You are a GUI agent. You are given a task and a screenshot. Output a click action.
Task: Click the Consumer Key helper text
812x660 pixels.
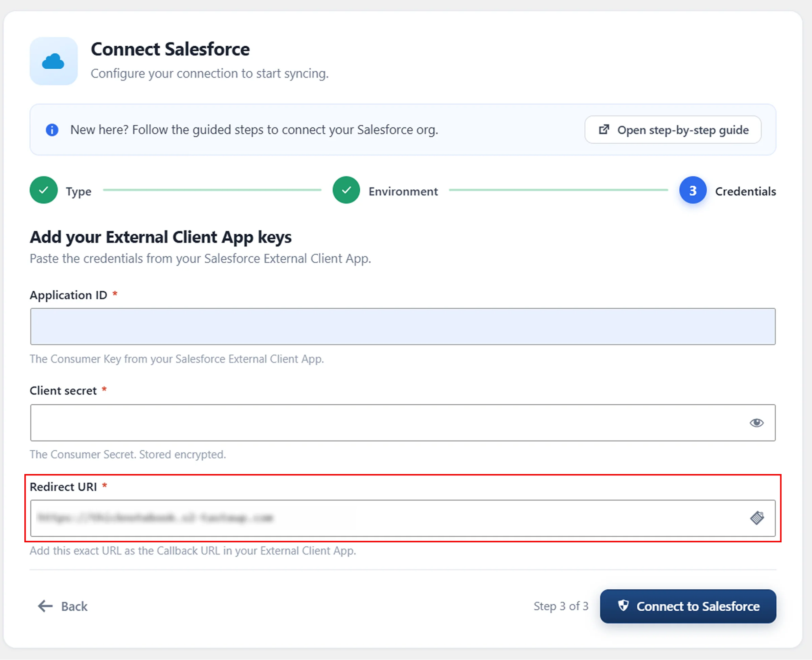177,359
